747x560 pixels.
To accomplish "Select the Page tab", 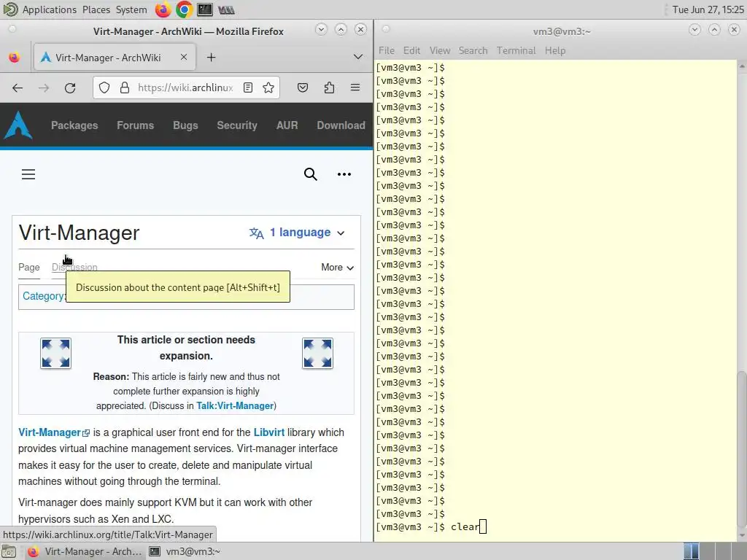I will pyautogui.click(x=29, y=268).
